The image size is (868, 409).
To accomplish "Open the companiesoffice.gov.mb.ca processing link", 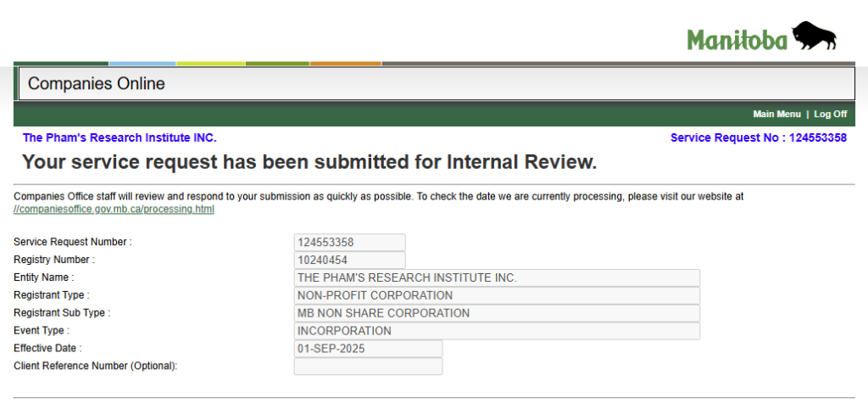I will 114,209.
